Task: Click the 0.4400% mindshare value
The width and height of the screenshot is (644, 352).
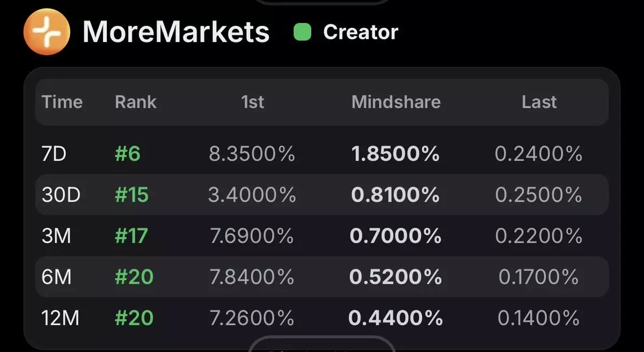Action: 396,318
